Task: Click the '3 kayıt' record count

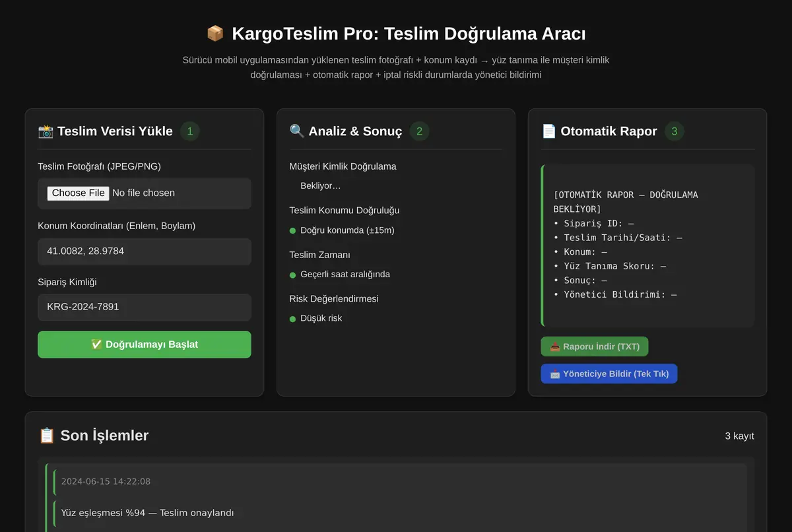Action: pos(739,436)
